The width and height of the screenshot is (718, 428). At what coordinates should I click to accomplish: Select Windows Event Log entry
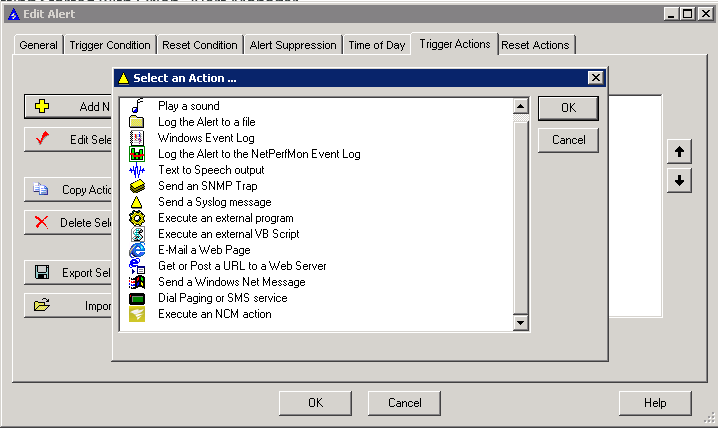[206, 138]
